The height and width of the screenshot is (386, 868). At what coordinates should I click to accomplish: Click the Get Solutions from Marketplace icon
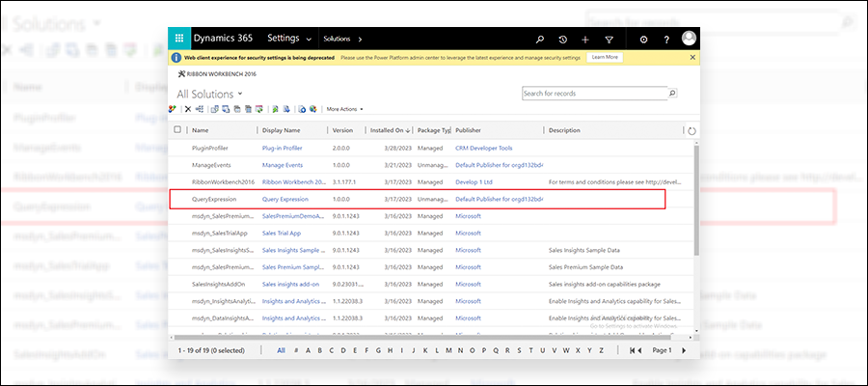[x=313, y=109]
